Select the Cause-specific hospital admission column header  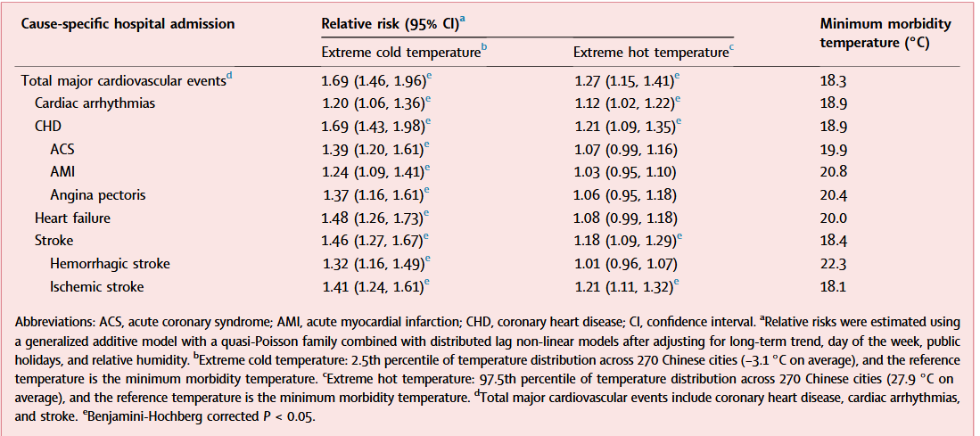coord(128,24)
